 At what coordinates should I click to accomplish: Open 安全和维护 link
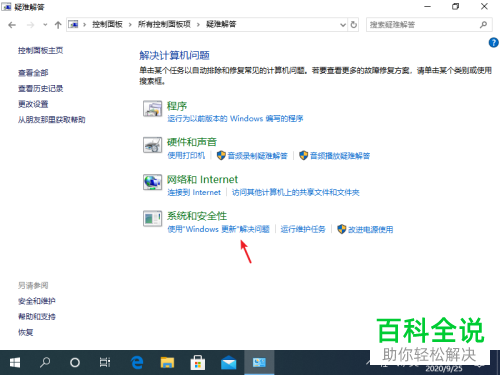37,301
